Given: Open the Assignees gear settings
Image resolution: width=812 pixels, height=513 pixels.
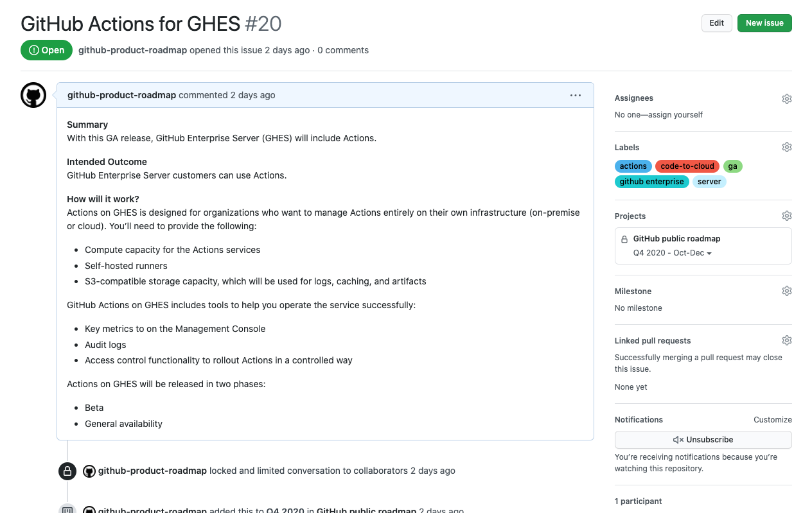Looking at the screenshot, I should coord(786,99).
